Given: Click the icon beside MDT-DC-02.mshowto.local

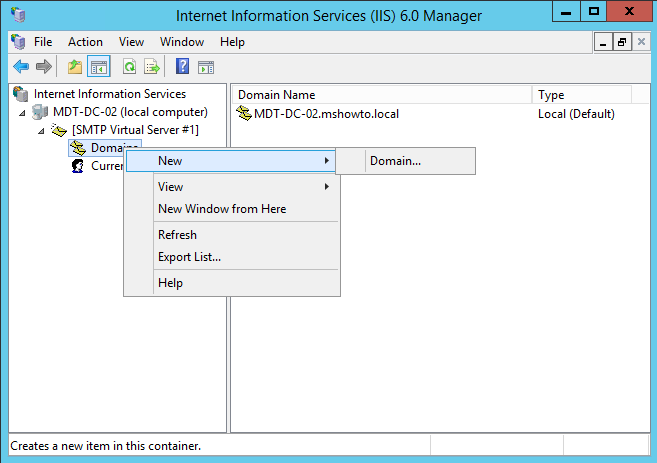Looking at the screenshot, I should point(244,113).
